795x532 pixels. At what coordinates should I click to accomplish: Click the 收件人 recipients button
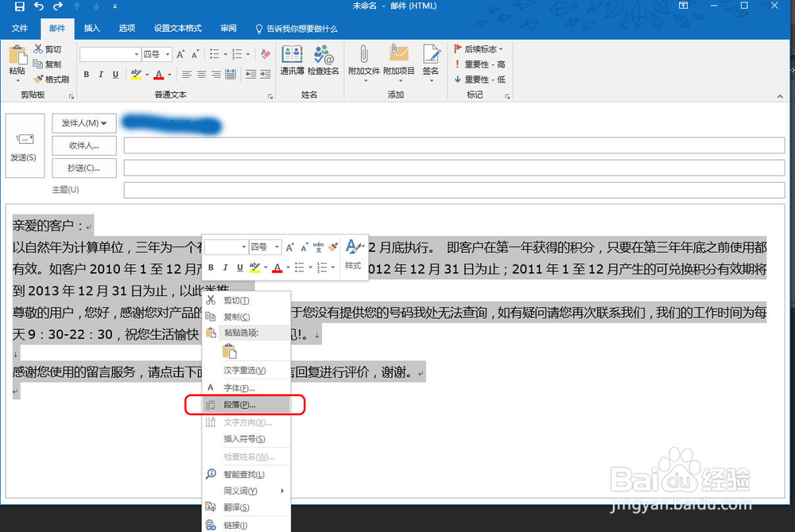tap(83, 146)
